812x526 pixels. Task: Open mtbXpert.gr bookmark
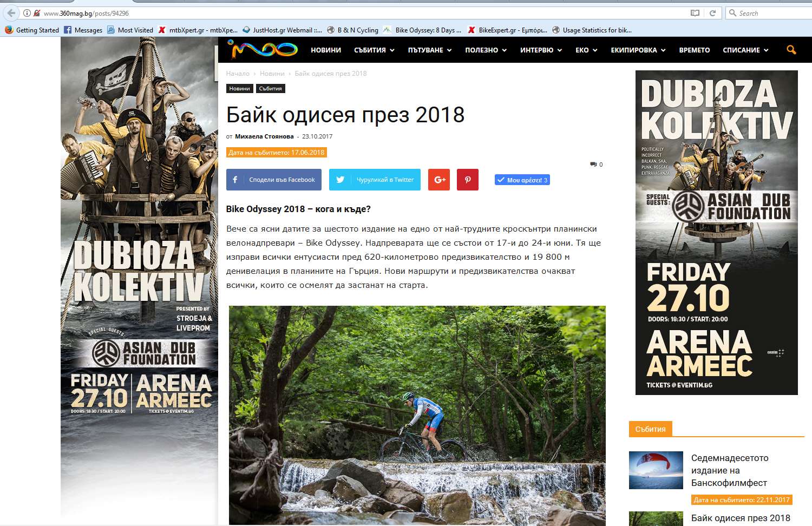pos(198,30)
